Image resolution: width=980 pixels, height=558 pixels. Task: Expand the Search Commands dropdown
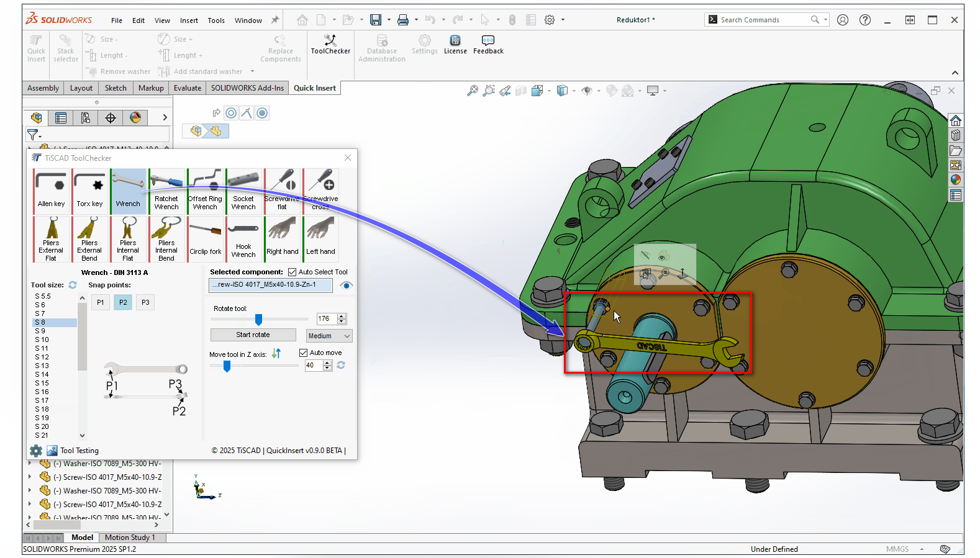(x=825, y=20)
